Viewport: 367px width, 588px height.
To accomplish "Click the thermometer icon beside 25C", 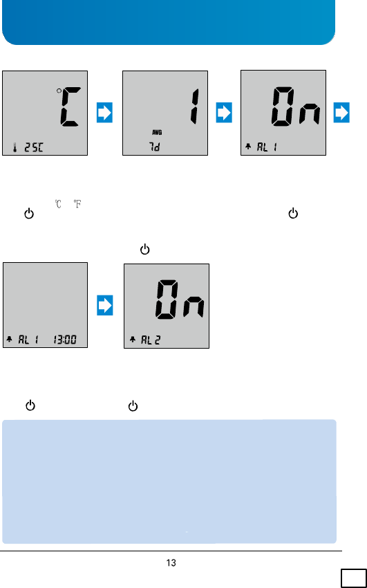I will pyautogui.click(x=15, y=147).
